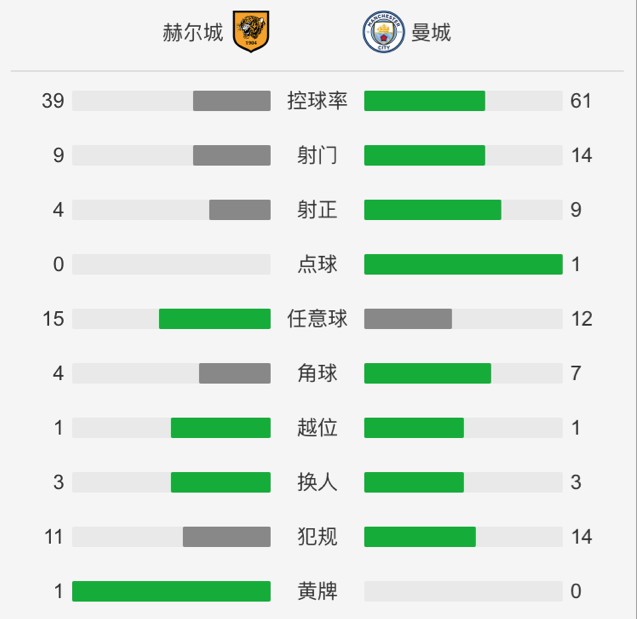Click the Hull City tiger crest
Screen dimensions: 637x619
tap(251, 31)
